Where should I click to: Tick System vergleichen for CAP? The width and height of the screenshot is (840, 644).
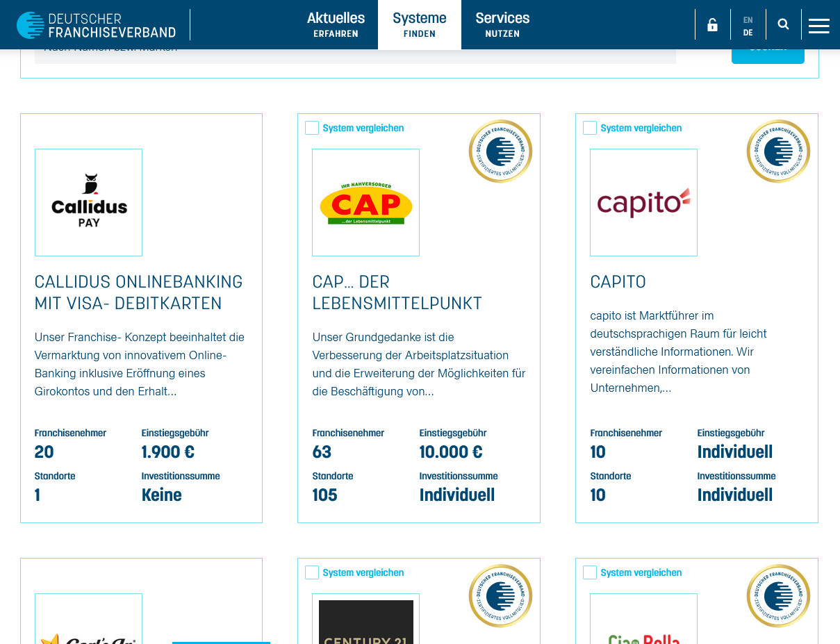pos(312,128)
